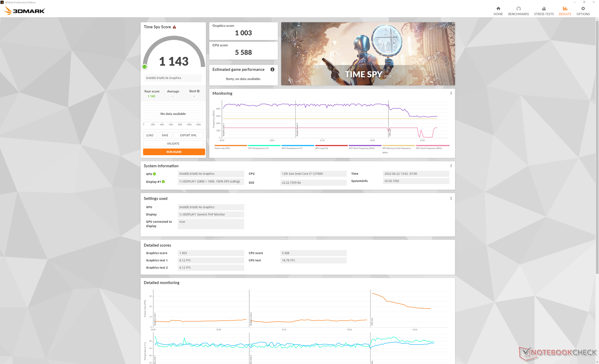Image resolution: width=599 pixels, height=364 pixels.
Task: Click the estimated game performance info icon
Action: coord(272,69)
